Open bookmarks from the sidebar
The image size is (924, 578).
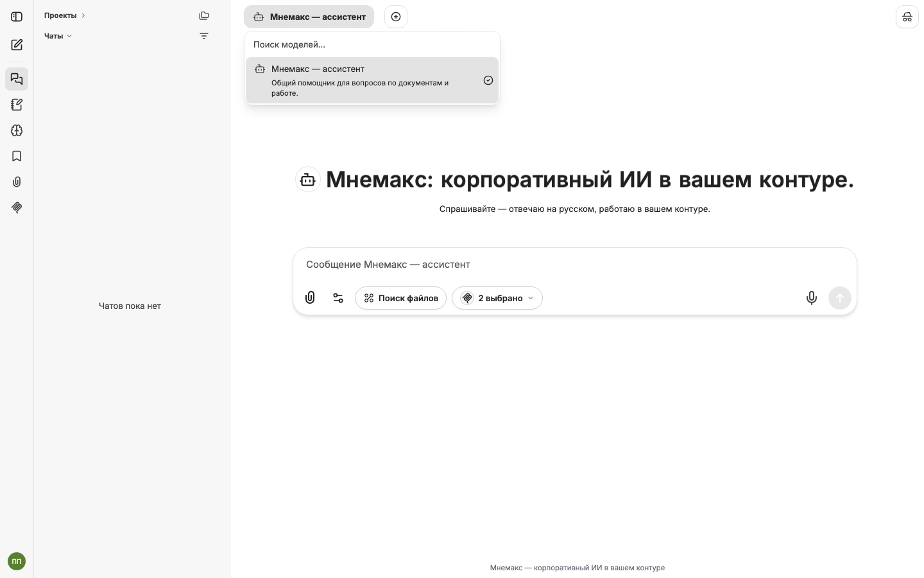(17, 156)
